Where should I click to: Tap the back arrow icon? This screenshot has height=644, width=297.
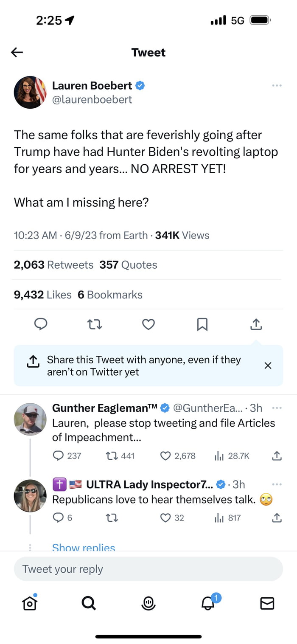tap(17, 52)
